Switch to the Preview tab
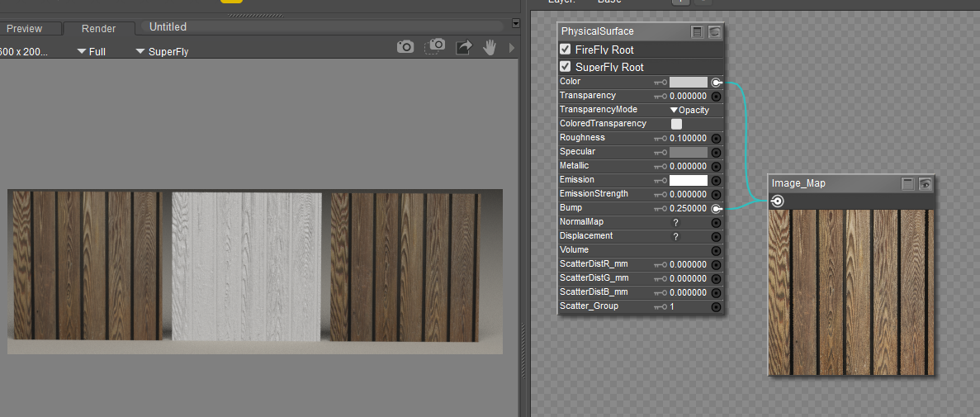 (x=24, y=29)
